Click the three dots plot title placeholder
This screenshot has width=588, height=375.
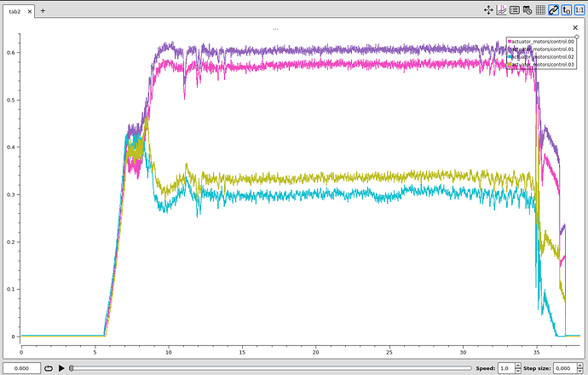point(275,29)
